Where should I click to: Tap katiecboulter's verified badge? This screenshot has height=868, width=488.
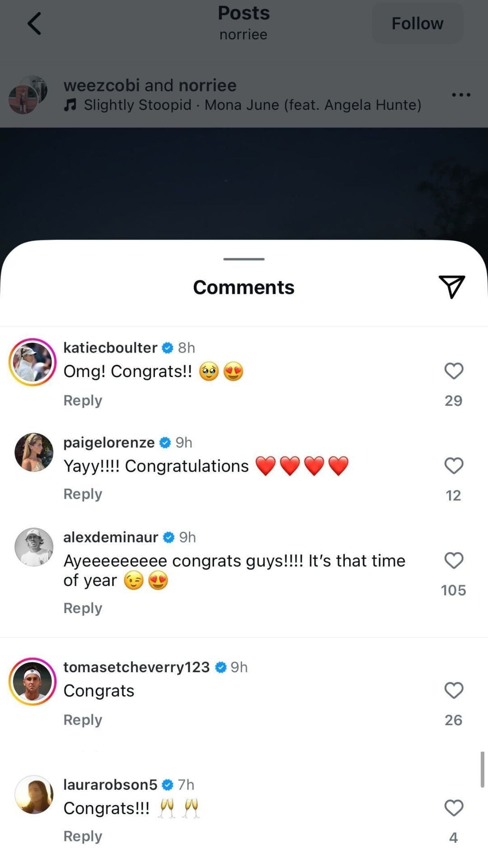coord(167,347)
